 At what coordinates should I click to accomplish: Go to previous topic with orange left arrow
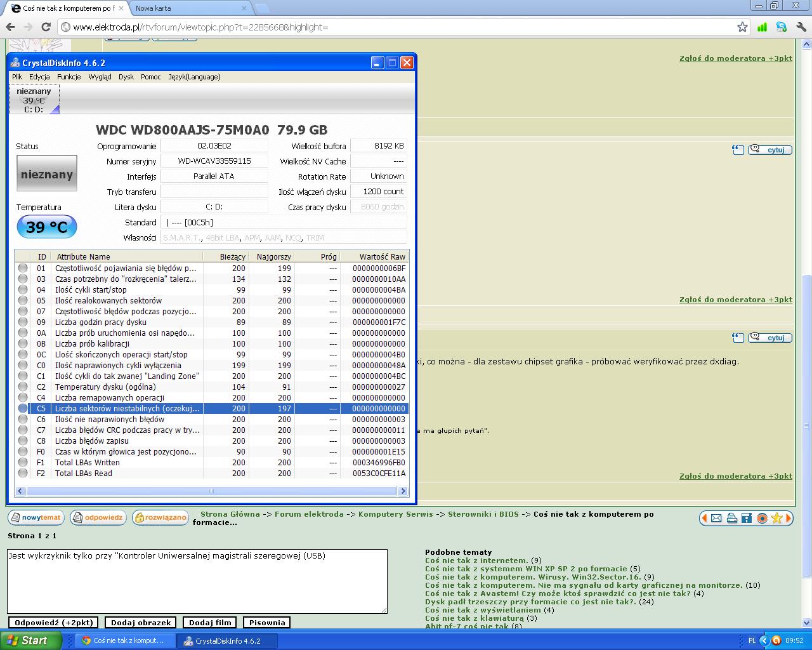pyautogui.click(x=704, y=518)
